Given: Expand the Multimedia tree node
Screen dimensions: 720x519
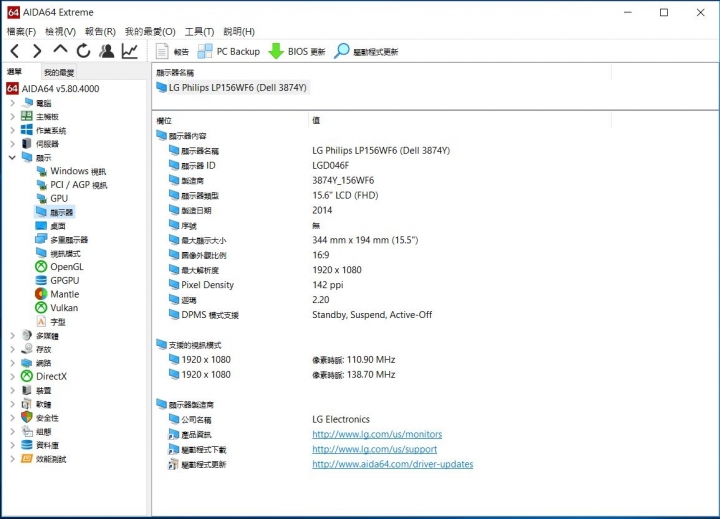Looking at the screenshot, I should click(12, 336).
